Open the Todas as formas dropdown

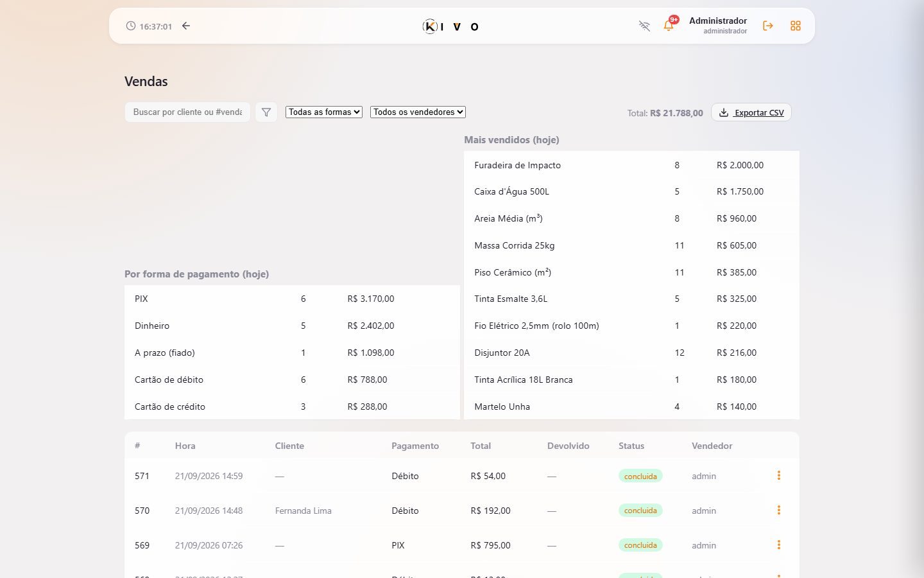click(324, 112)
